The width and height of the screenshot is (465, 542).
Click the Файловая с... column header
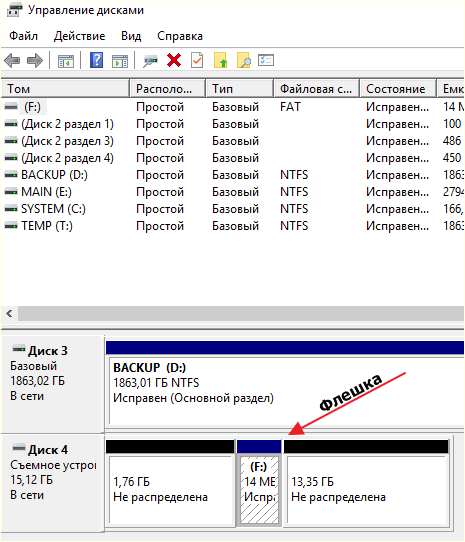point(316,89)
